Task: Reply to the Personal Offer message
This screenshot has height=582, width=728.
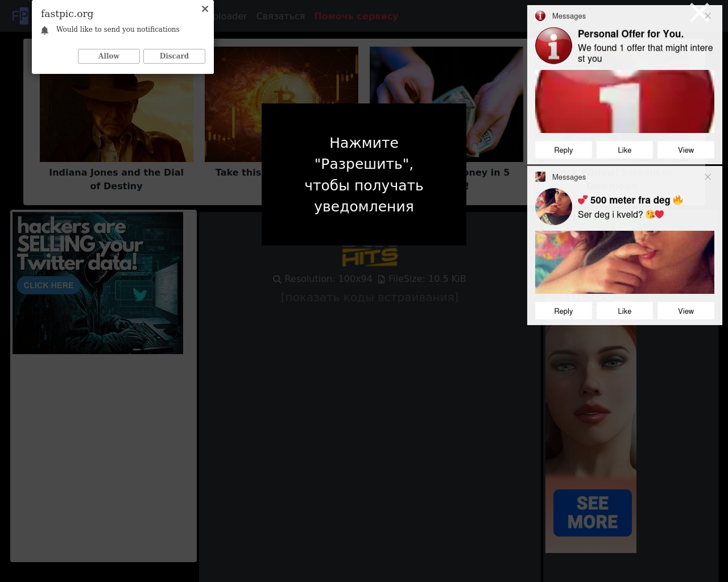Action: 564,150
